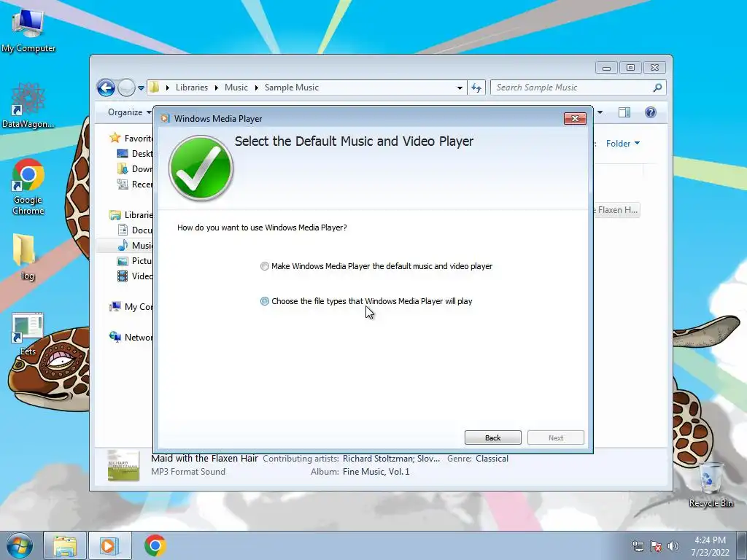Close the Windows Media Player dialog
Screen dimensions: 747x560
click(575, 119)
